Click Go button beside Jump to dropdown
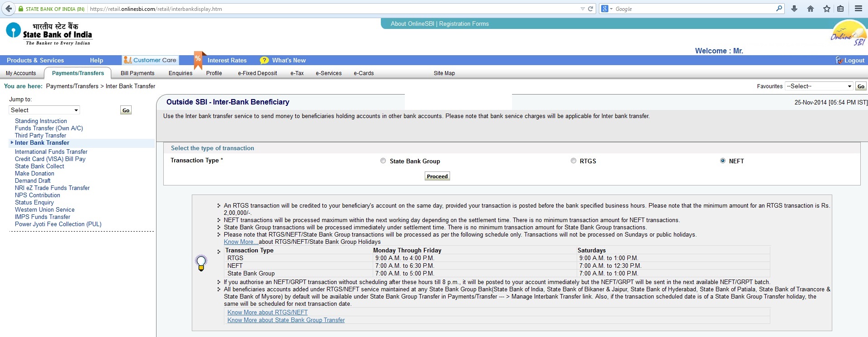The image size is (868, 337). click(x=126, y=110)
